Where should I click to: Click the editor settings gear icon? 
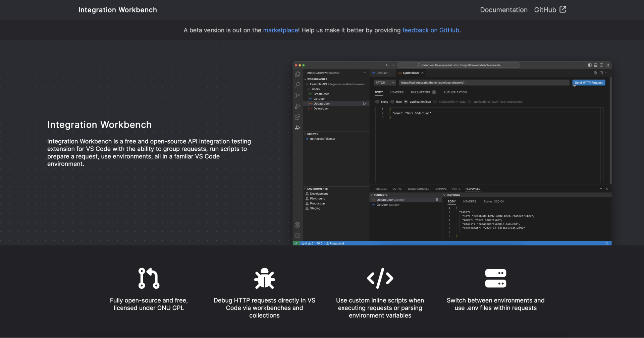point(595,73)
